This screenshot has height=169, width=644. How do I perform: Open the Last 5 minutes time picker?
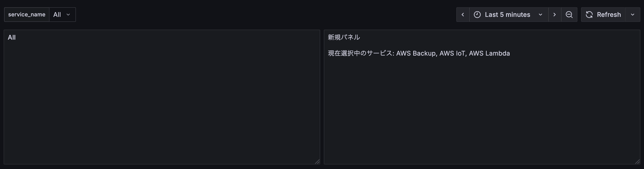coord(509,15)
